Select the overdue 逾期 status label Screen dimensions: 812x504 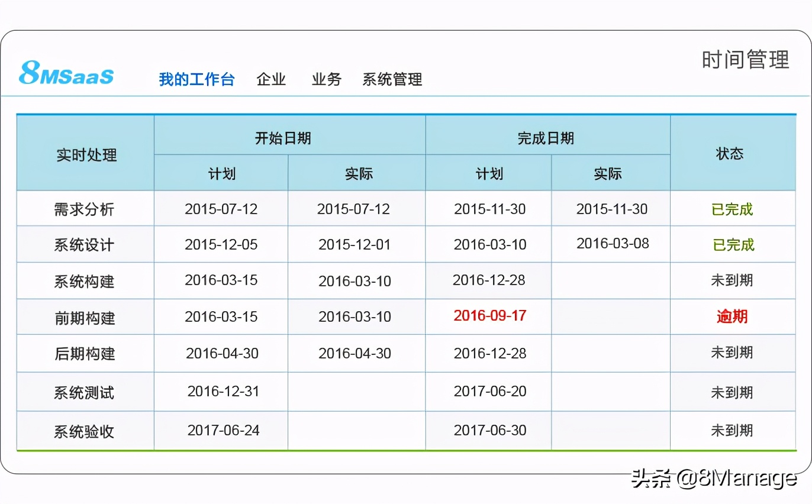click(732, 316)
